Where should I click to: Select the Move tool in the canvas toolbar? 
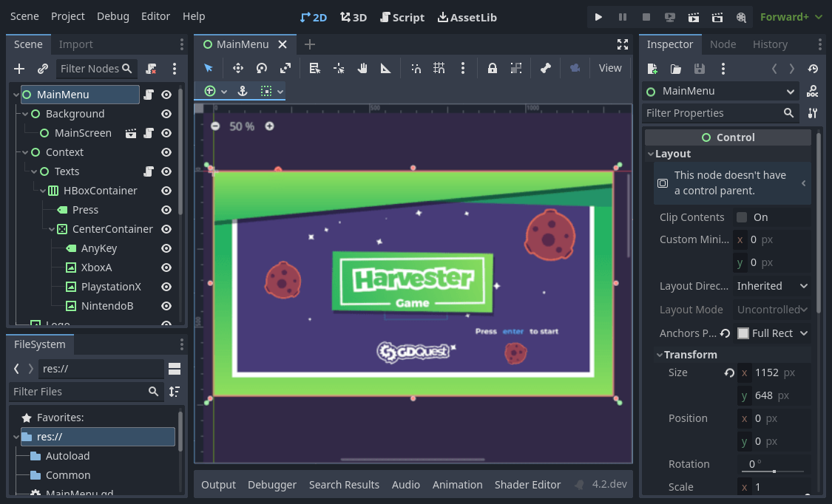237,68
